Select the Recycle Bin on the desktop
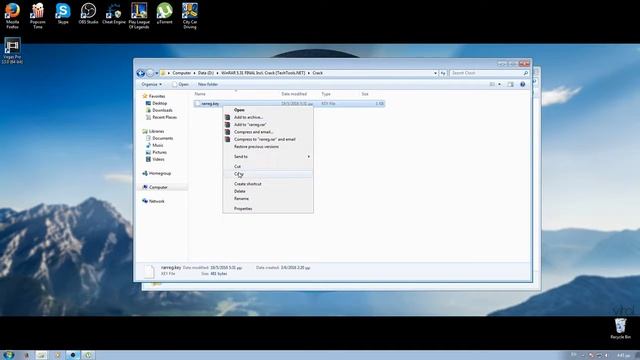This screenshot has height=360, width=640. coord(620,329)
